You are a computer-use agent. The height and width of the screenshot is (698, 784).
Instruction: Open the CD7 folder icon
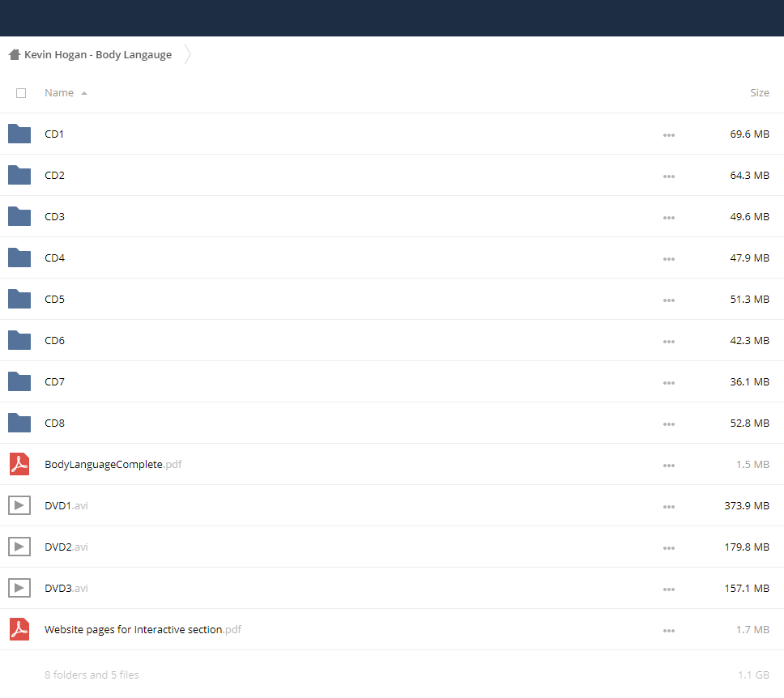pos(19,382)
